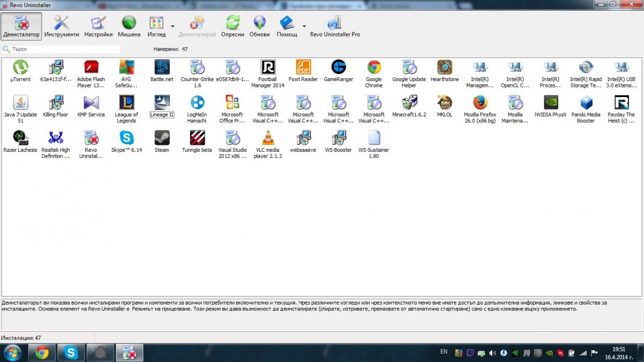The width and height of the screenshot is (644, 362).
Task: Open Revo Uninstaller Pro toolbar button
Action: coord(335,26)
